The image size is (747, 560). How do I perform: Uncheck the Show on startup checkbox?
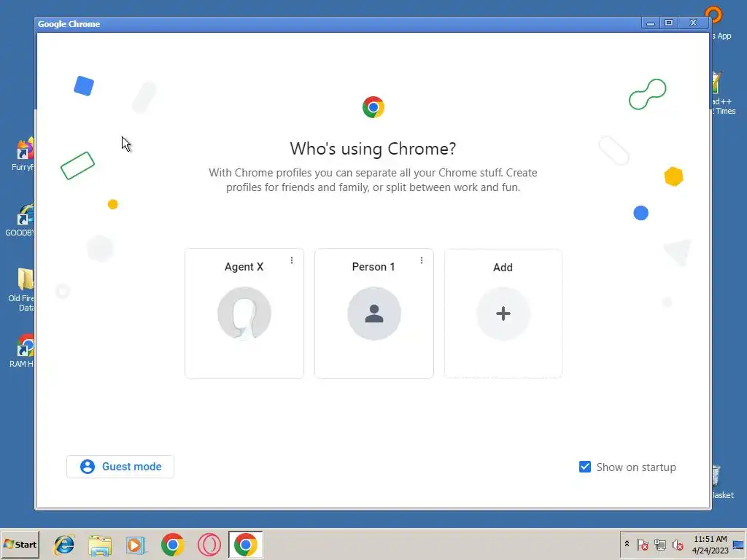coord(584,467)
